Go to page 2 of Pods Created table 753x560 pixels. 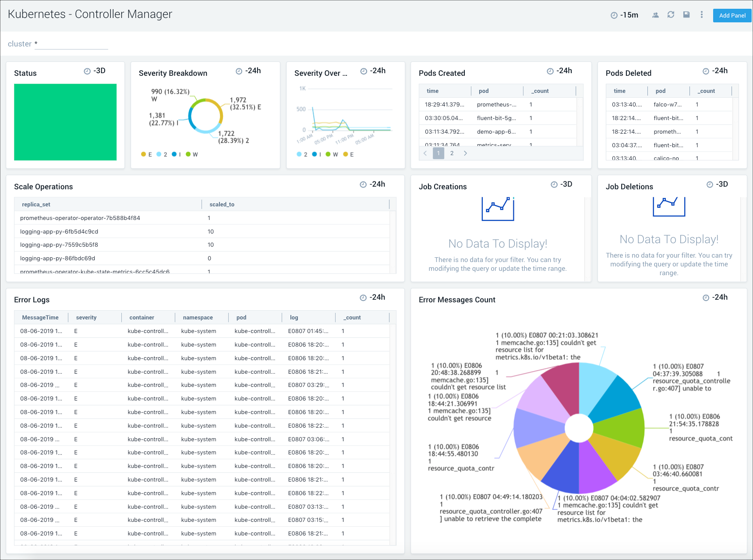(x=452, y=153)
